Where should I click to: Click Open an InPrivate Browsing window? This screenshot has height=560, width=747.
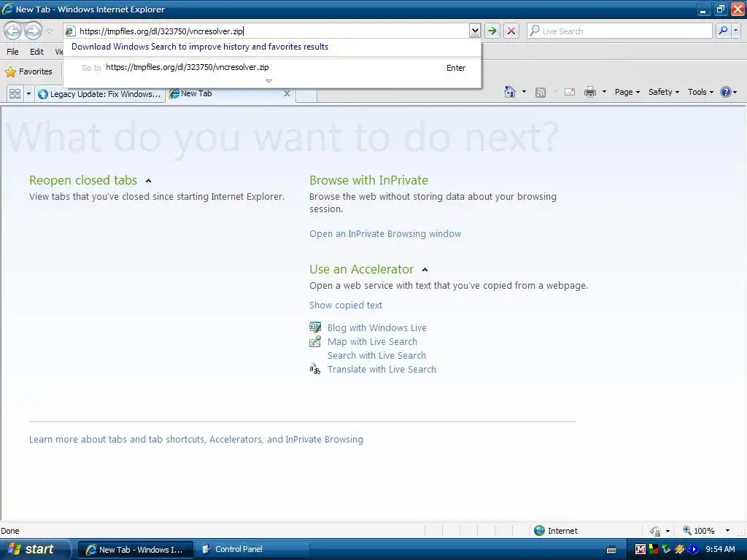click(x=385, y=234)
